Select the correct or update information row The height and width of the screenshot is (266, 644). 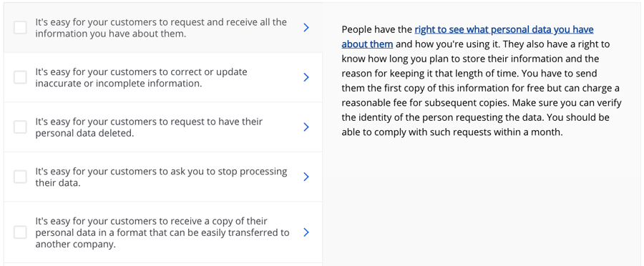[163, 77]
